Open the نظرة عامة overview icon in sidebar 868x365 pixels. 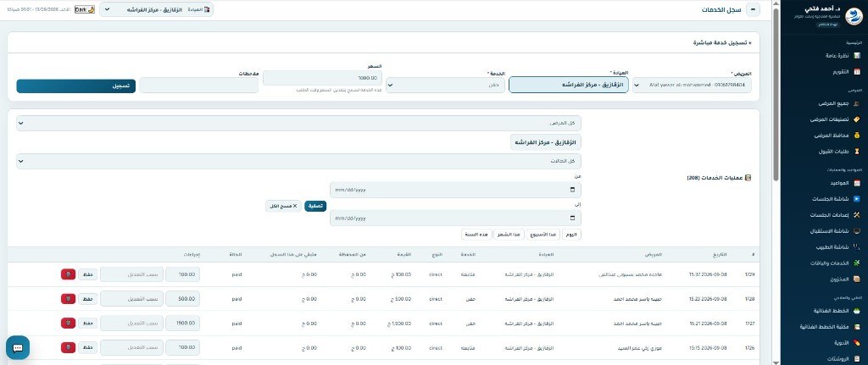(857, 56)
